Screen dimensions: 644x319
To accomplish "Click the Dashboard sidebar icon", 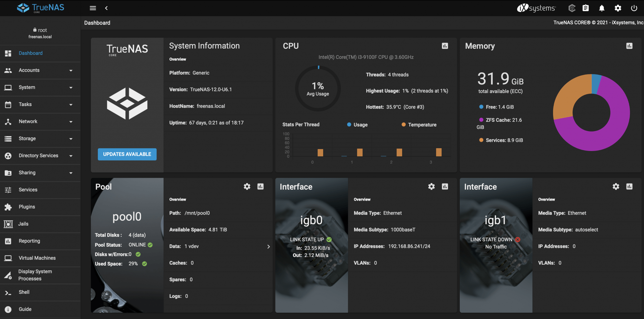I will tap(8, 53).
